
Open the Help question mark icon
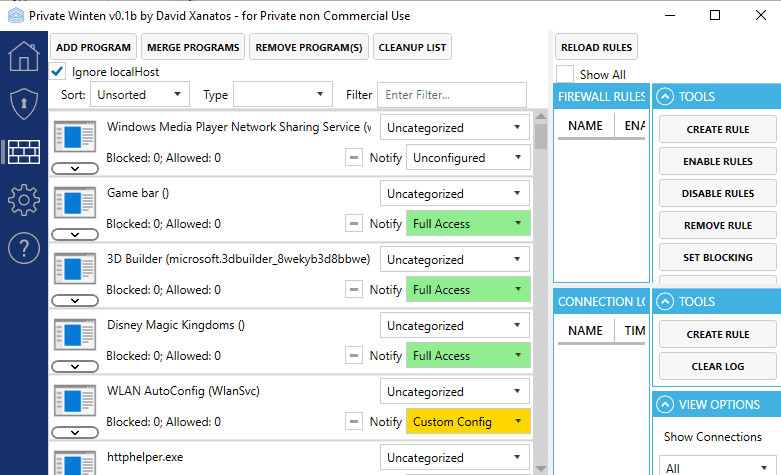coord(23,248)
